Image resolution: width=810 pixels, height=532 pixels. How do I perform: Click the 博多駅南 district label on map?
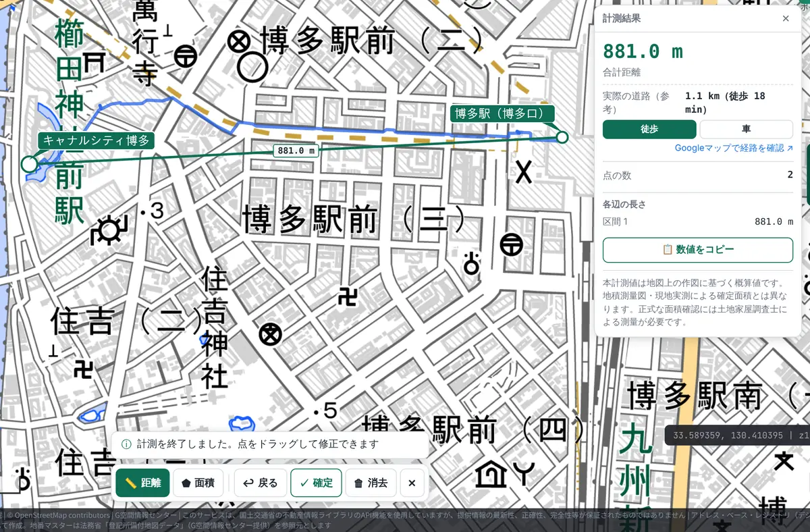pyautogui.click(x=695, y=394)
